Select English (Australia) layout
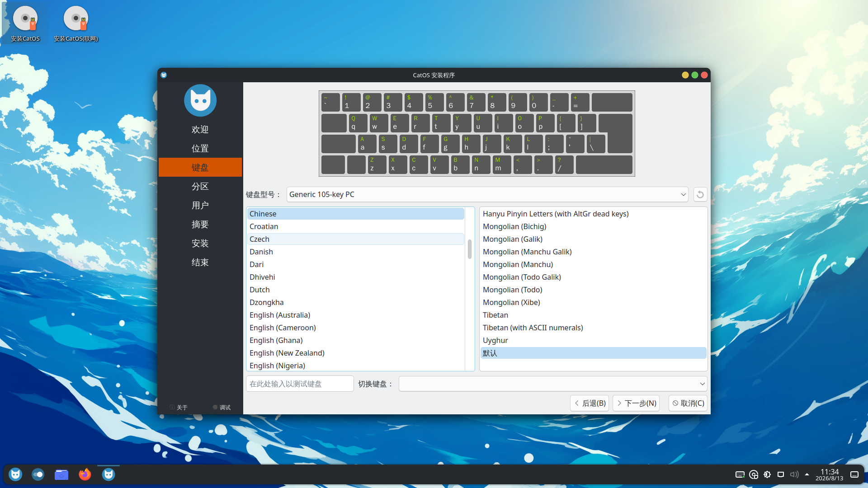 [356, 315]
